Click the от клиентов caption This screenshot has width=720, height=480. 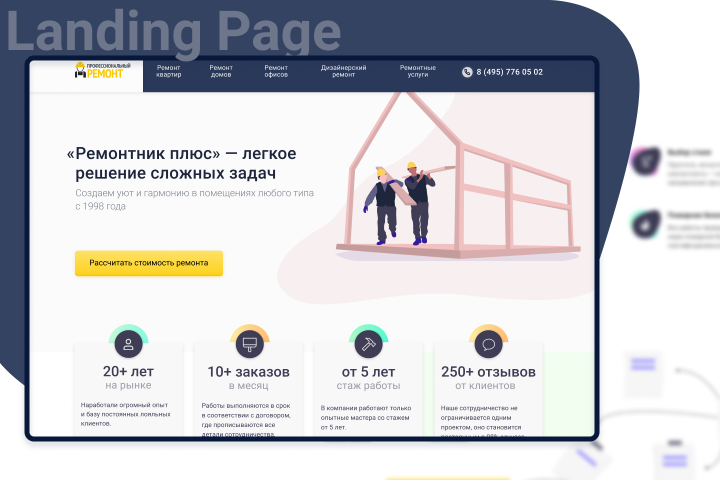pos(485,386)
